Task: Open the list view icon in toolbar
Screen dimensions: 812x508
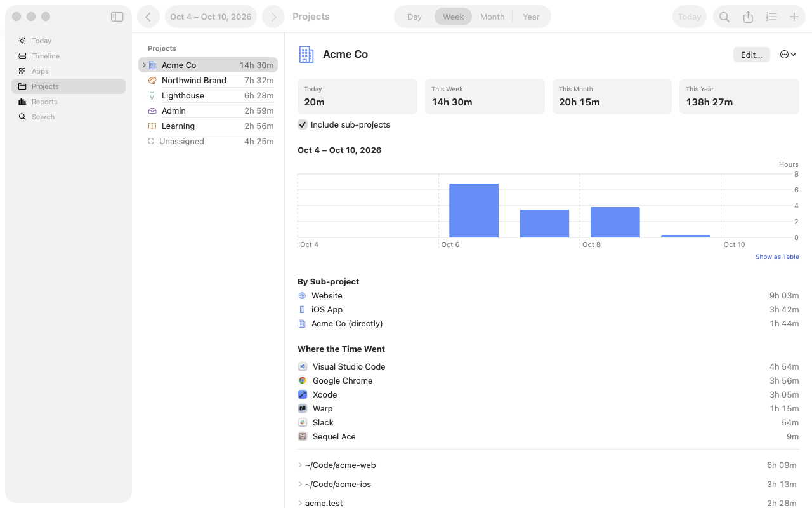Action: click(x=771, y=17)
